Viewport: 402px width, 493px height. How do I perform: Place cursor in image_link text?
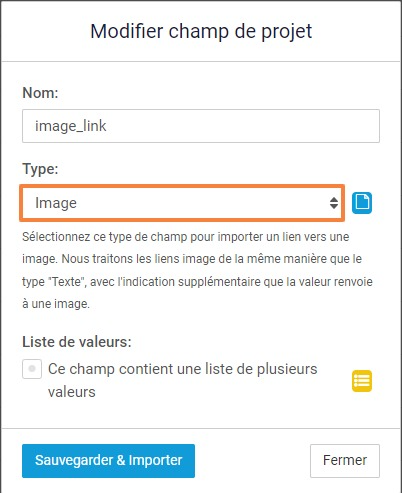(x=71, y=126)
